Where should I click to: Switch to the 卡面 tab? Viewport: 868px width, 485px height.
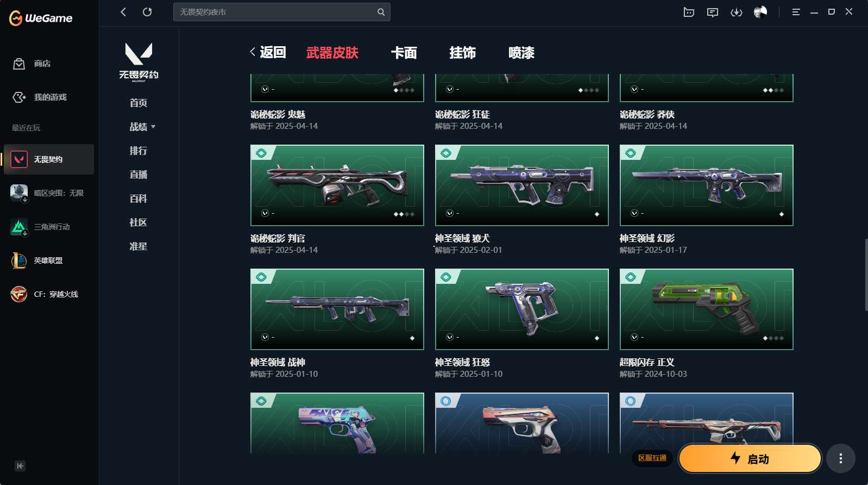404,53
